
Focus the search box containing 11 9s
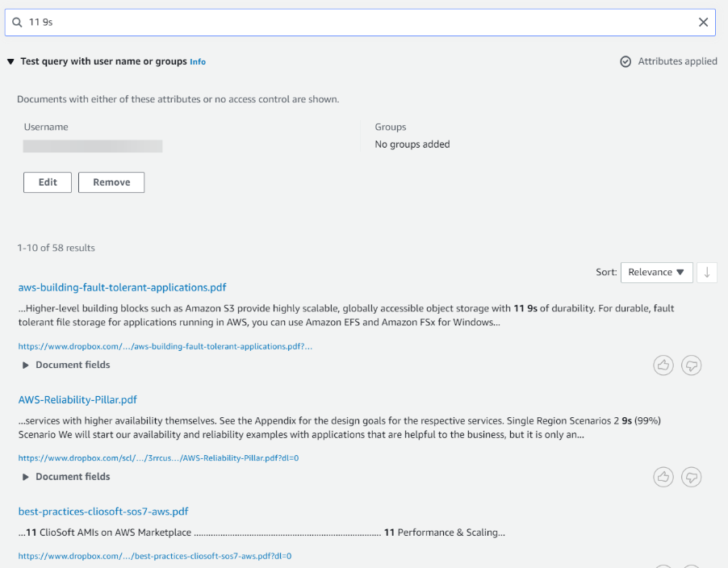pyautogui.click(x=360, y=23)
